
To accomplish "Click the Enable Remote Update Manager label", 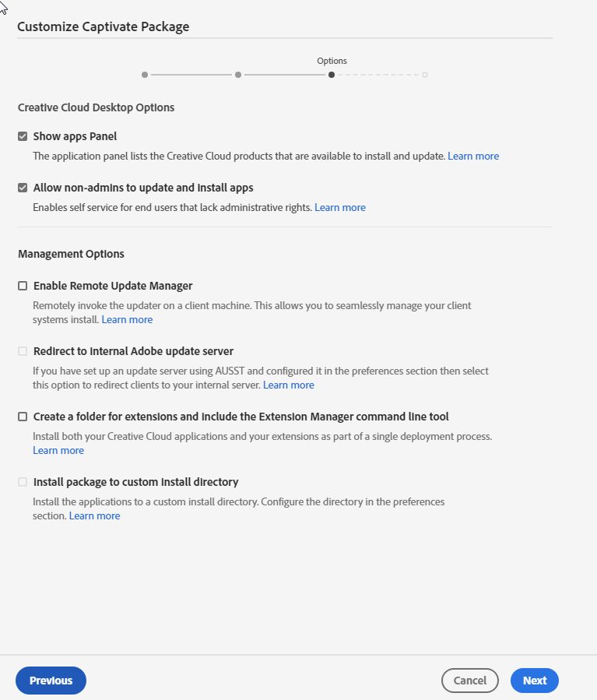I will [113, 286].
